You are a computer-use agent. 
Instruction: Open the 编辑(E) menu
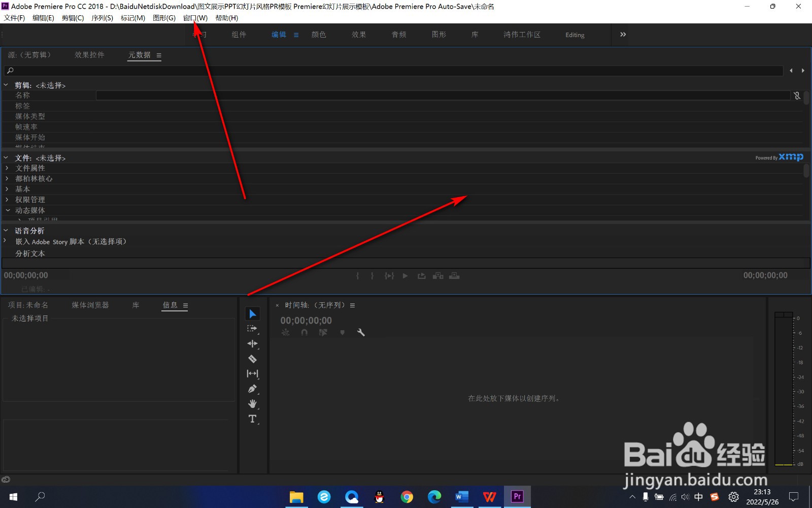43,18
